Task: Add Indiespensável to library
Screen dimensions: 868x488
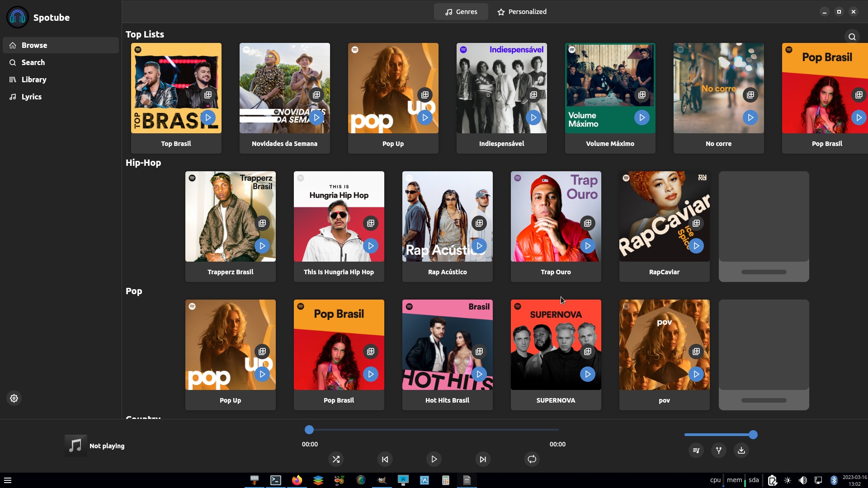Action: point(533,95)
